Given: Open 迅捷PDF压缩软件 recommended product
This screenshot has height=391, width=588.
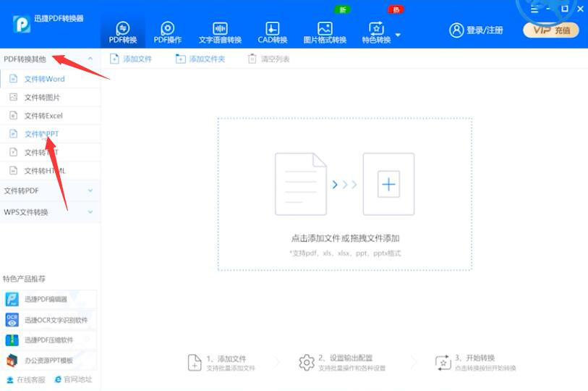Looking at the screenshot, I should [48, 340].
